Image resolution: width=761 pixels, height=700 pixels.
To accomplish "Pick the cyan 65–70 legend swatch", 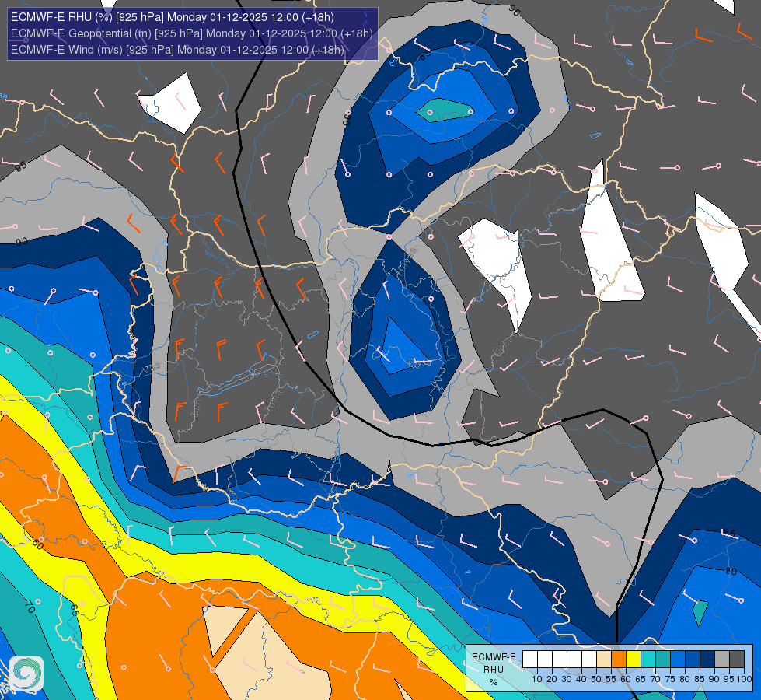I will [x=648, y=660].
